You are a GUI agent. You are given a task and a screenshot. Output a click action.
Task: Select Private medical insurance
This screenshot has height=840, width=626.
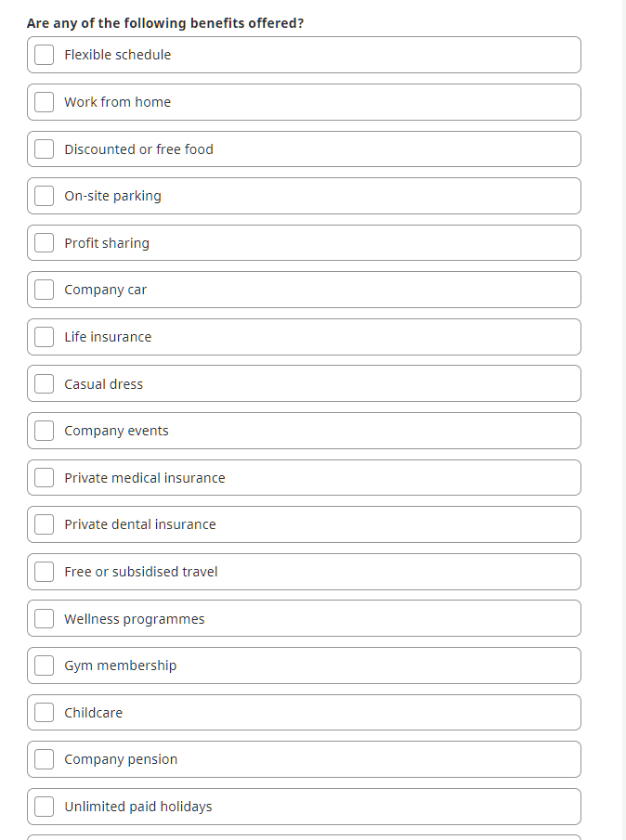click(x=45, y=478)
